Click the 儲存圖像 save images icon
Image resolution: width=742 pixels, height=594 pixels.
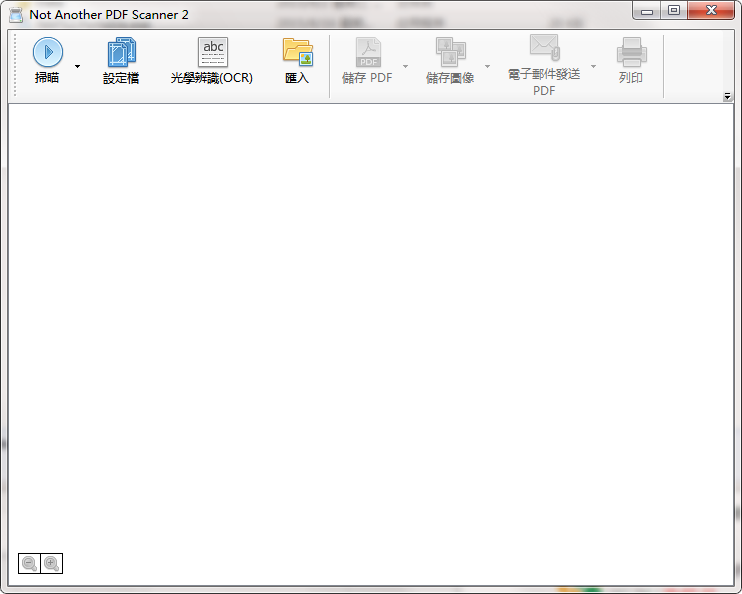tap(450, 52)
